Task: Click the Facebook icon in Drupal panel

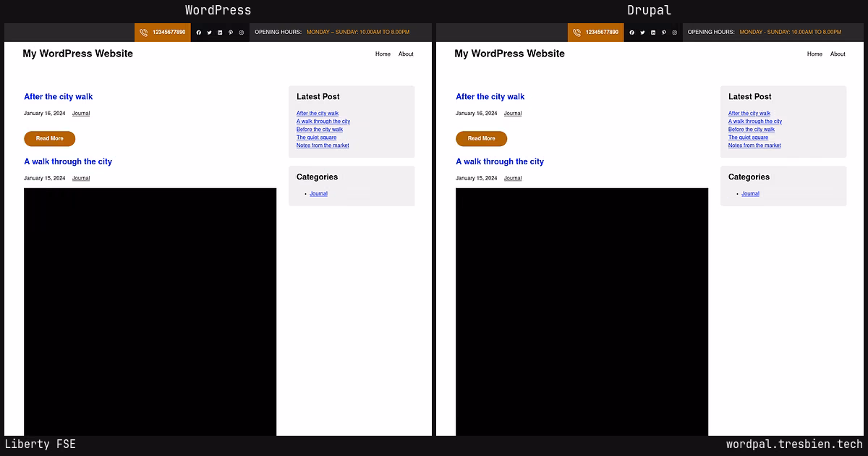Action: 631,33
